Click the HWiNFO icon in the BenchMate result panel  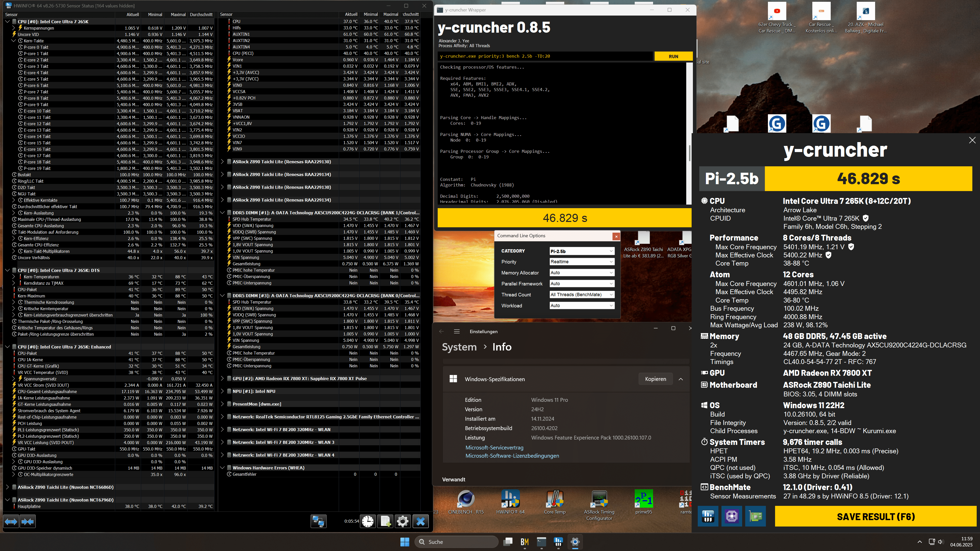(708, 516)
